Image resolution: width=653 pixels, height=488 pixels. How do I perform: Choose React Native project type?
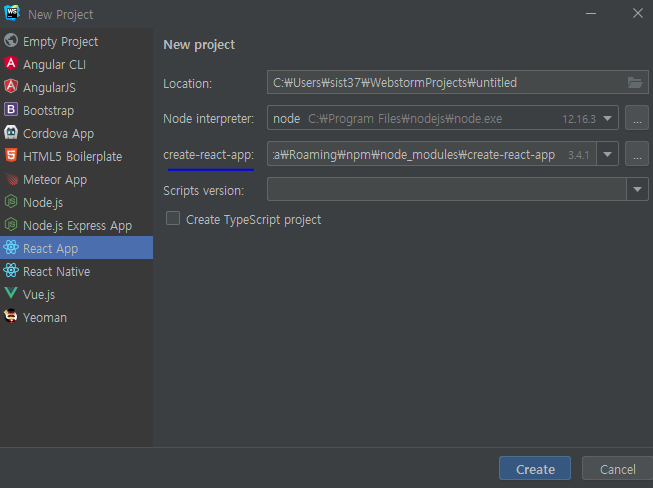(77, 271)
